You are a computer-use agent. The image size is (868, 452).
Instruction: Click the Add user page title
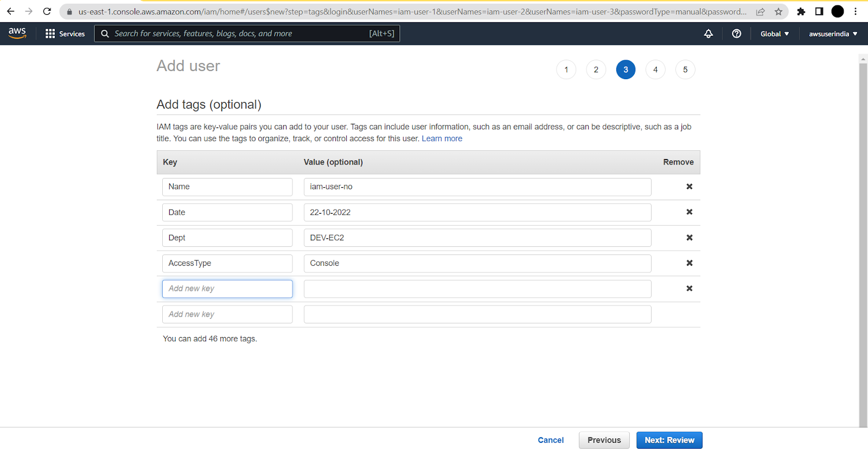(x=188, y=66)
